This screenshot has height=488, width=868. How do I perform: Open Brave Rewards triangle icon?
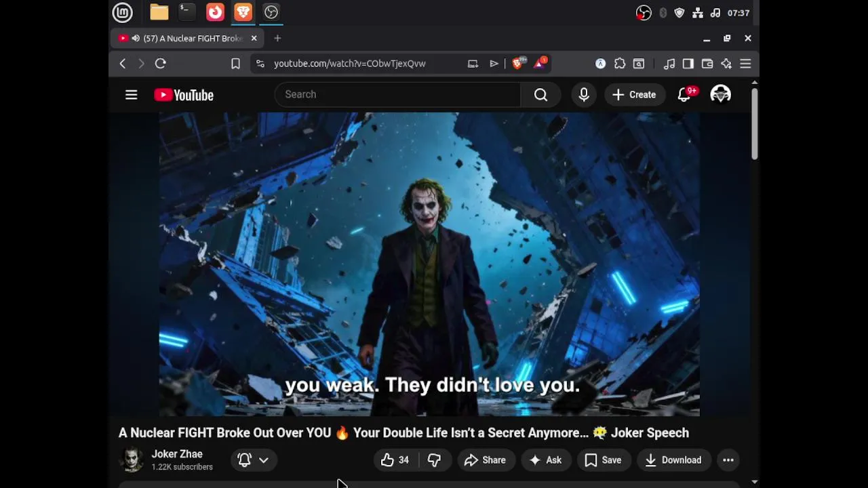coord(540,63)
